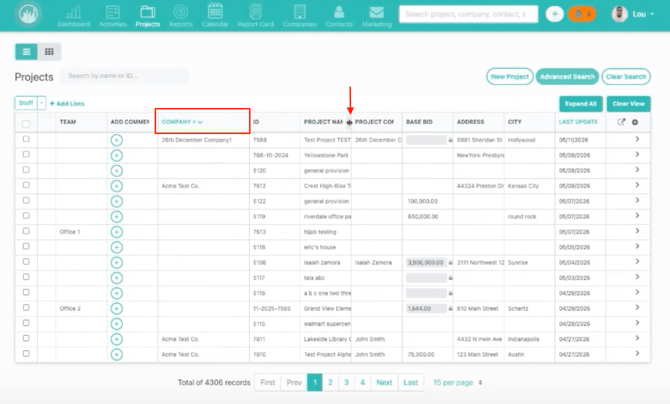Switch to grid view layout
This screenshot has height=404, width=670.
(x=49, y=52)
